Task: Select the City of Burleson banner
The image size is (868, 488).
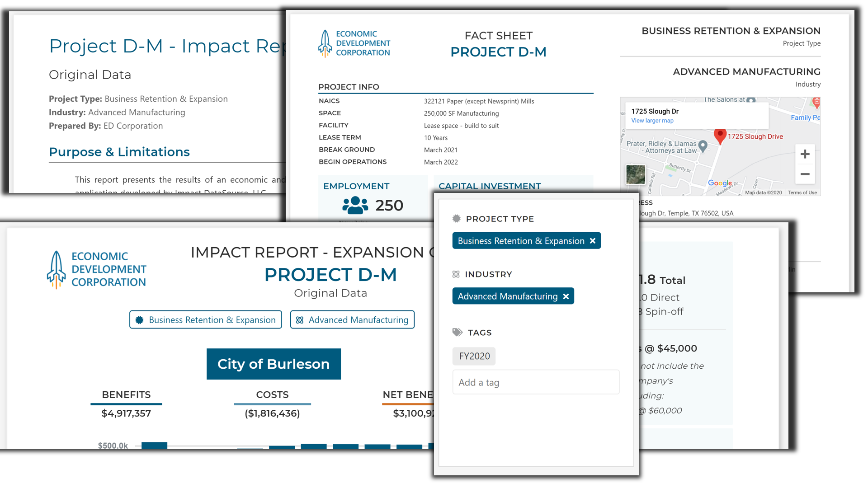Action: (274, 364)
